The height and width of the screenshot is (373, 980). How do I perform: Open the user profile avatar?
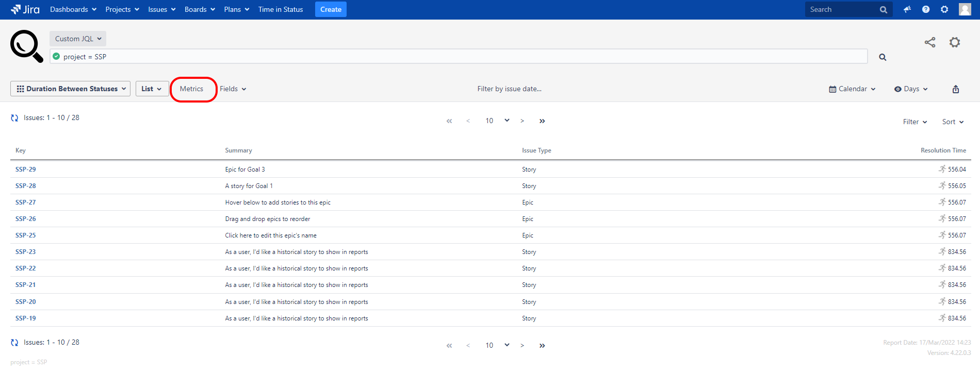point(965,9)
